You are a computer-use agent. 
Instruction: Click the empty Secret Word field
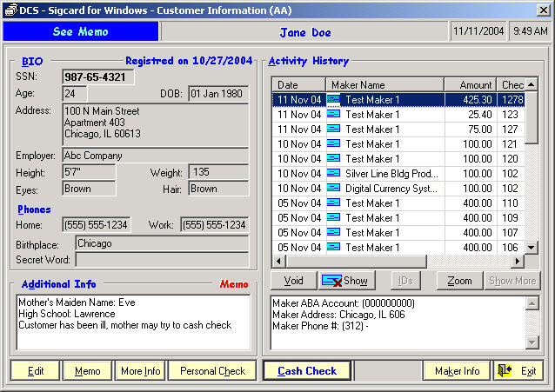pyautogui.click(x=162, y=260)
